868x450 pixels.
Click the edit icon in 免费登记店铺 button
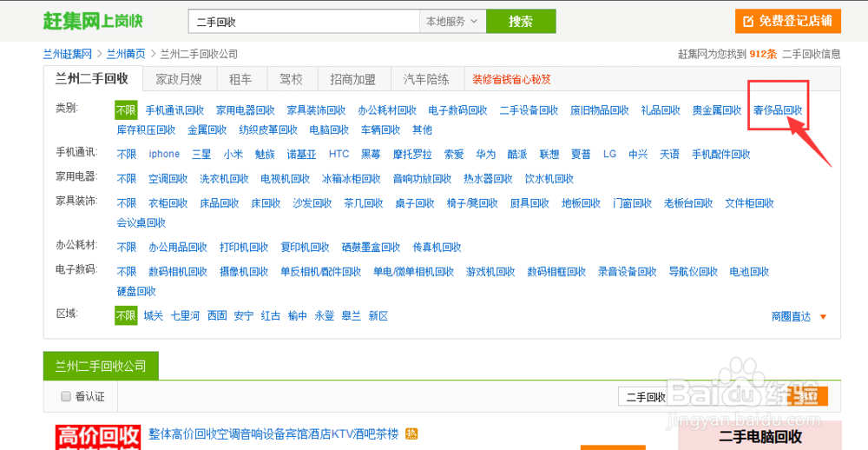748,22
